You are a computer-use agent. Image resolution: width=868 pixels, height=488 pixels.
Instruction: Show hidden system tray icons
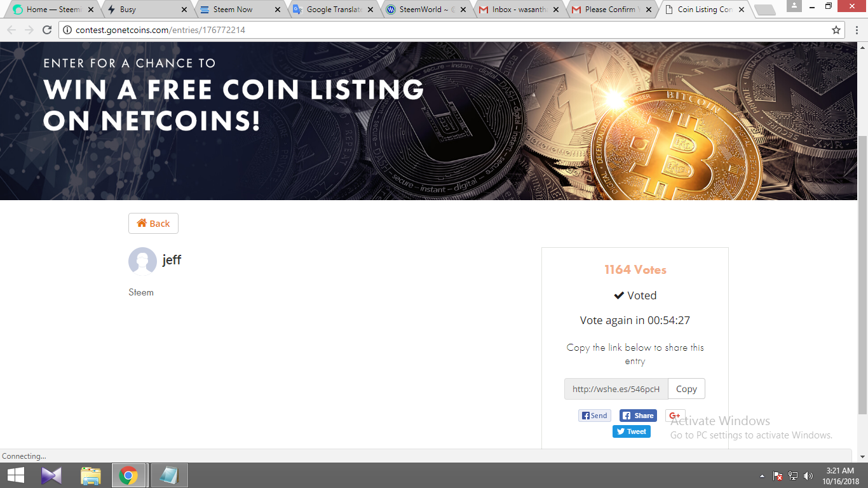tap(763, 476)
